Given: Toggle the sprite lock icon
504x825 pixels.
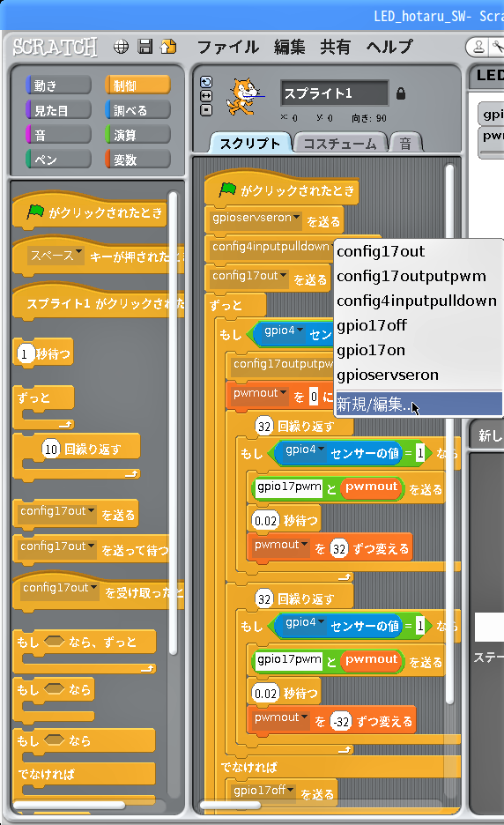Looking at the screenshot, I should tap(401, 93).
